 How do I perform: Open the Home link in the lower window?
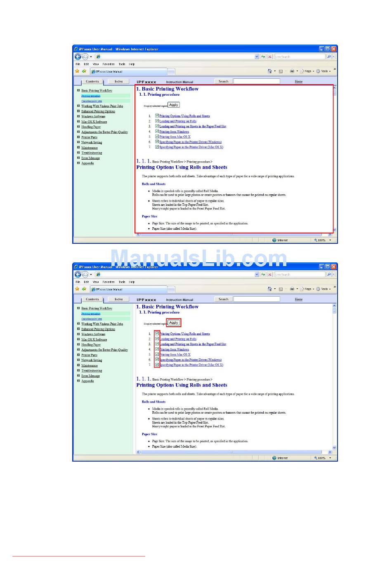tap(299, 299)
